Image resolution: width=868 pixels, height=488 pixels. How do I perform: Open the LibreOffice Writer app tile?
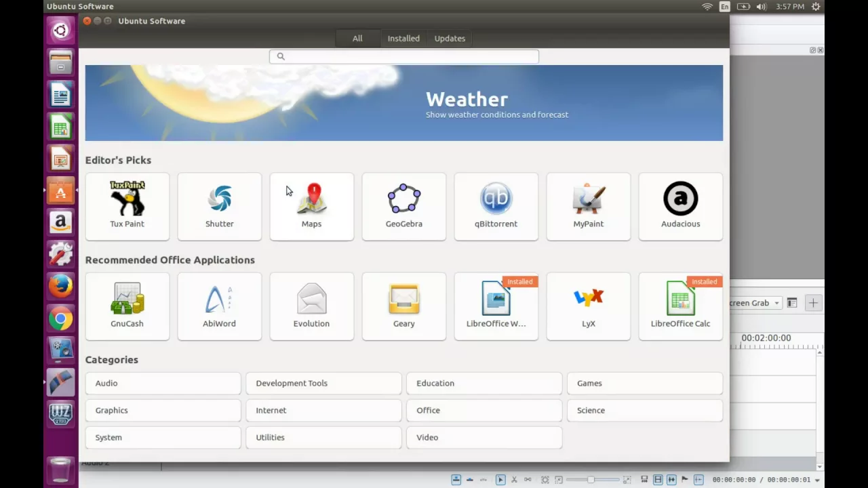point(496,306)
